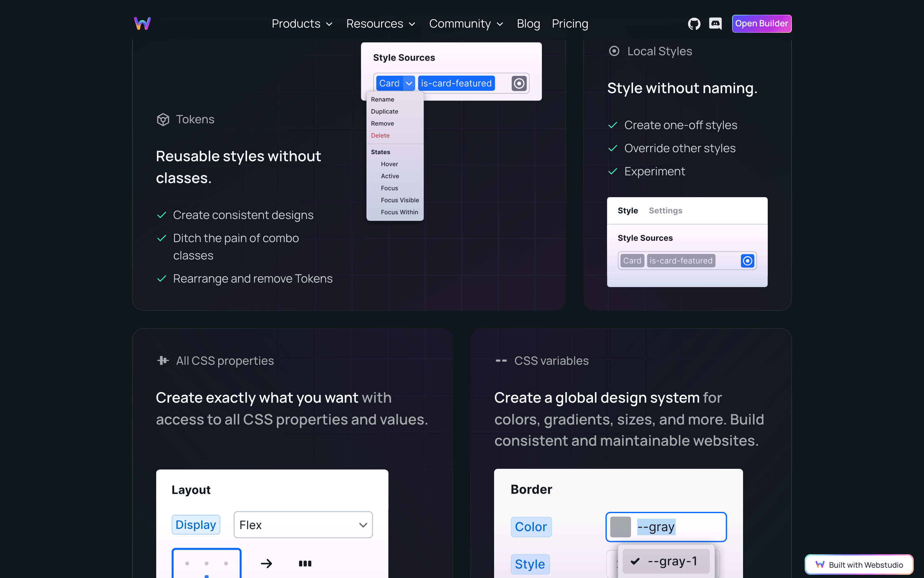Image resolution: width=924 pixels, height=578 pixels.
Task: Select the Focus Within state
Action: (399, 212)
